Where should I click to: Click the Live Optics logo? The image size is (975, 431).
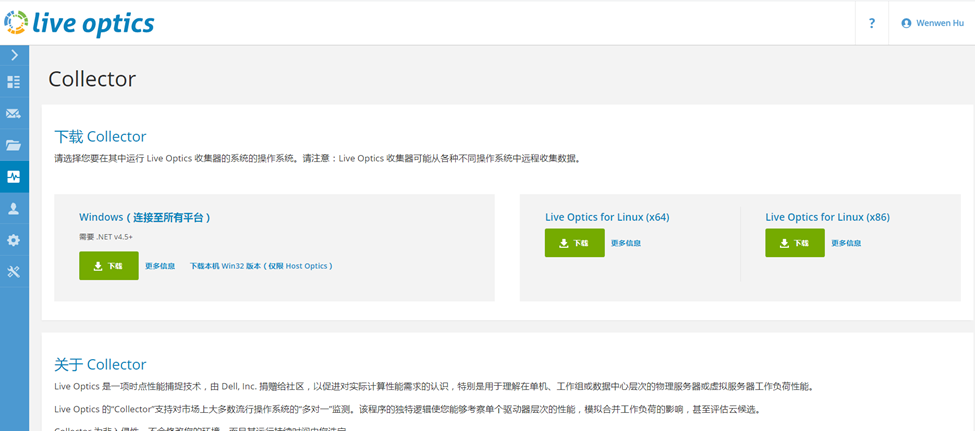(79, 23)
